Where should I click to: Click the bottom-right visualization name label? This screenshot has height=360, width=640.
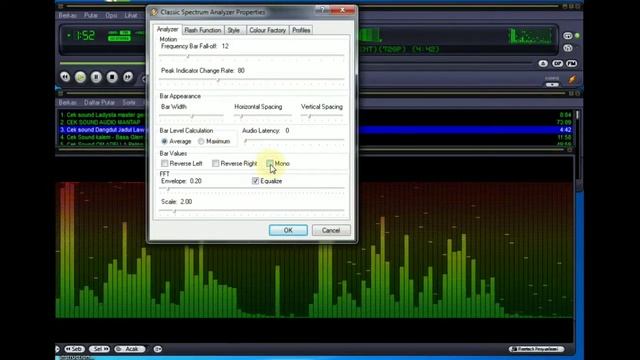(x=536, y=349)
